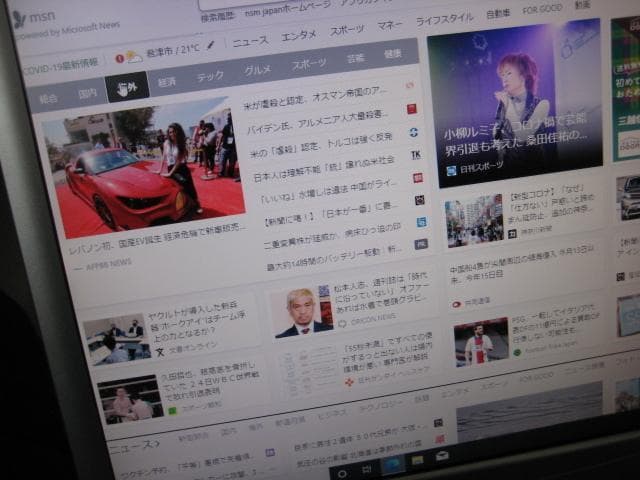Select the 国内 news tab

[88, 94]
